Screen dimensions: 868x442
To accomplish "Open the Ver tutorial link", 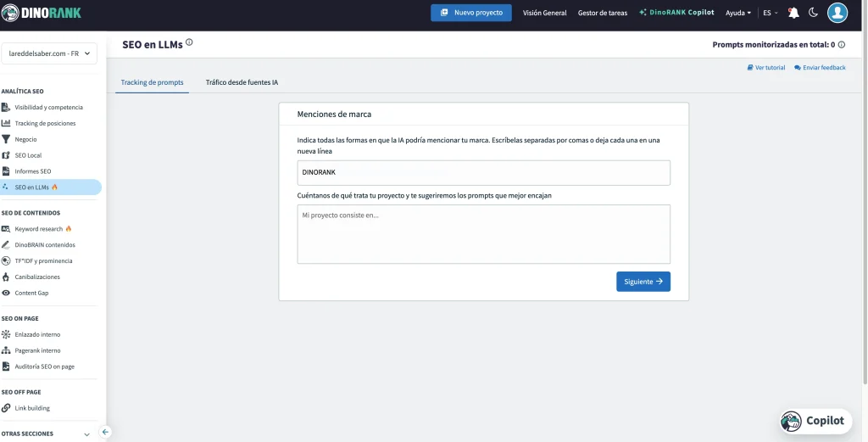I will 765,67.
